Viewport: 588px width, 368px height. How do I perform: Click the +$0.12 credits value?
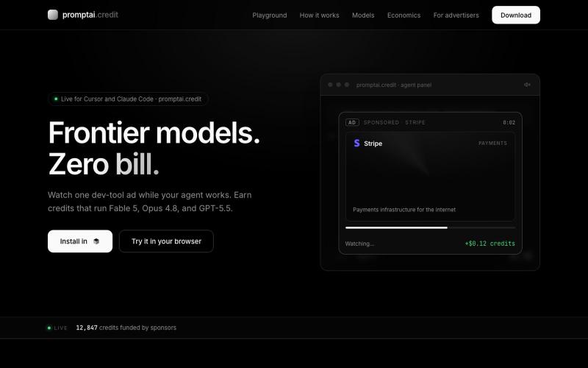490,244
